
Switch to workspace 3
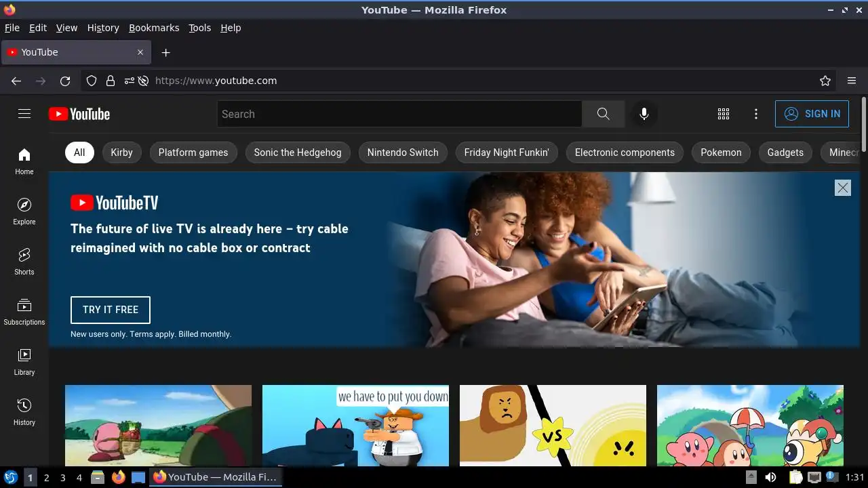tap(62, 477)
